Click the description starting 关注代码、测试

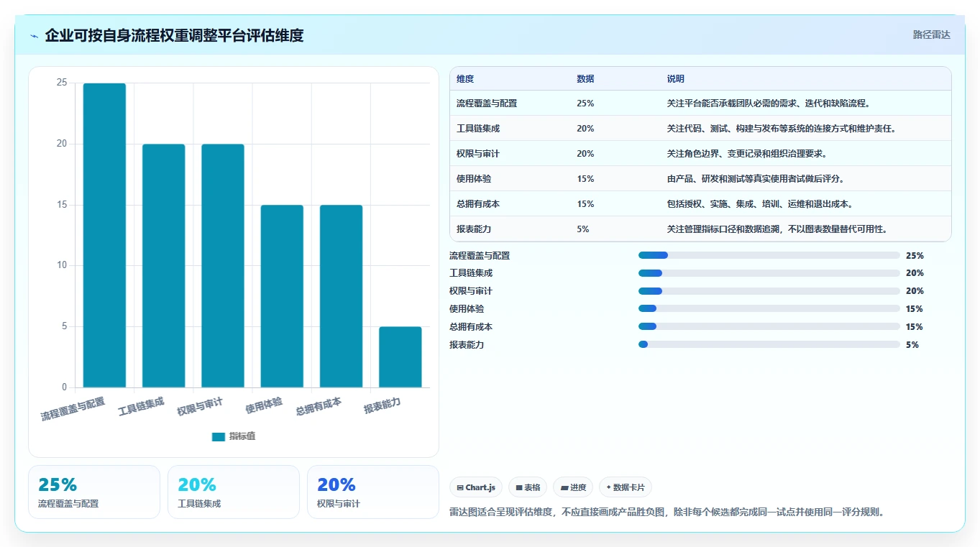(781, 129)
